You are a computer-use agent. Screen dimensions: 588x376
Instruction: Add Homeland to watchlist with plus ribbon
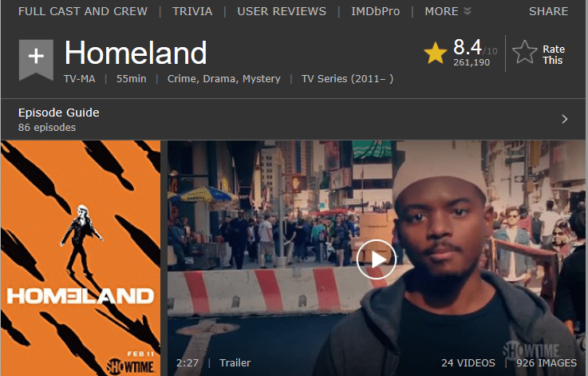click(x=36, y=59)
